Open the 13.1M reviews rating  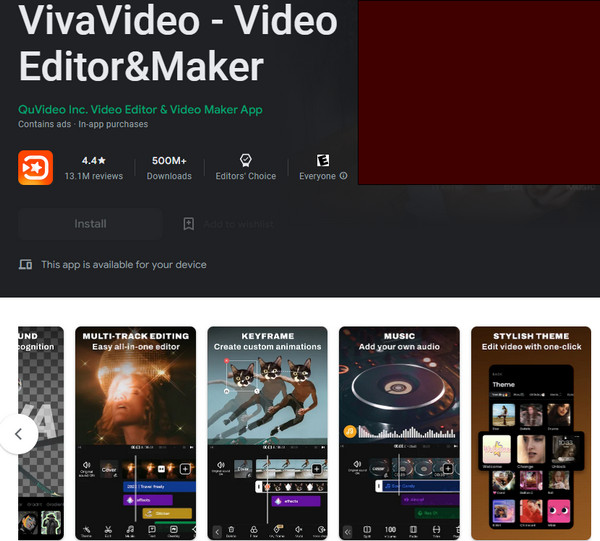pos(94,168)
